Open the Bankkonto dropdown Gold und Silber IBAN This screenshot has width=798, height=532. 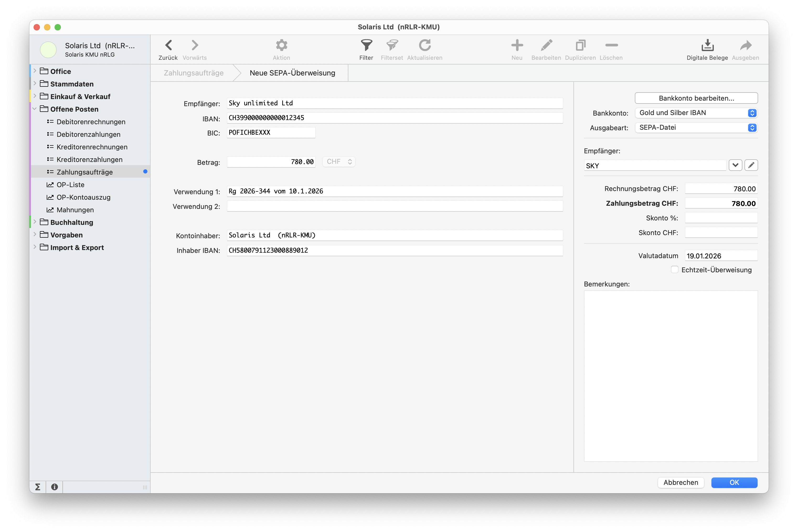coord(696,113)
